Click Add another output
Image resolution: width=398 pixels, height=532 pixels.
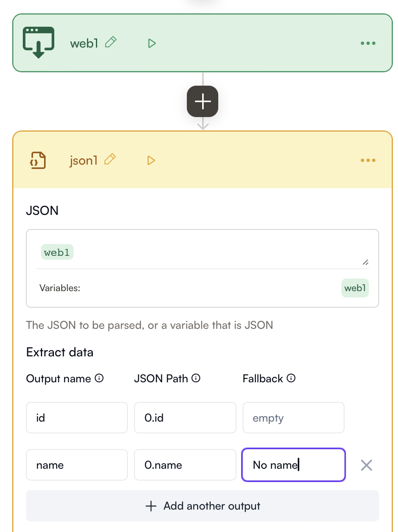click(x=203, y=506)
